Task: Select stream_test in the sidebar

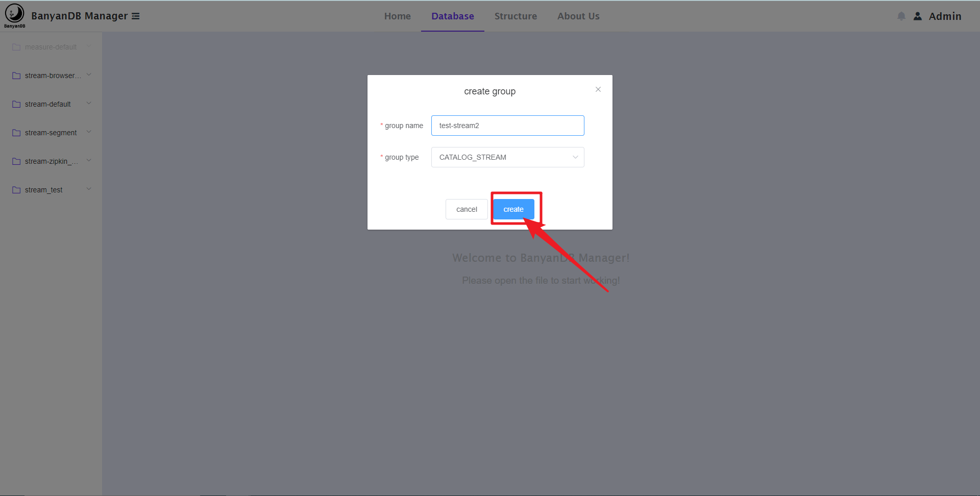Action: (51, 190)
